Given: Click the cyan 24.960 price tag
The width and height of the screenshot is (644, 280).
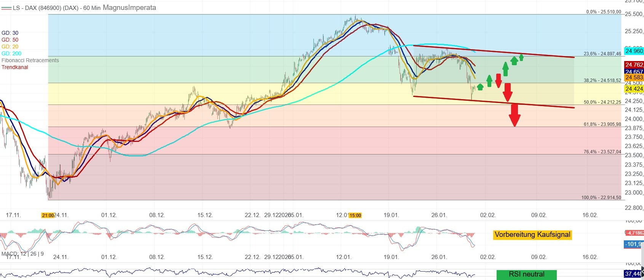Looking at the screenshot, I should (634, 51).
